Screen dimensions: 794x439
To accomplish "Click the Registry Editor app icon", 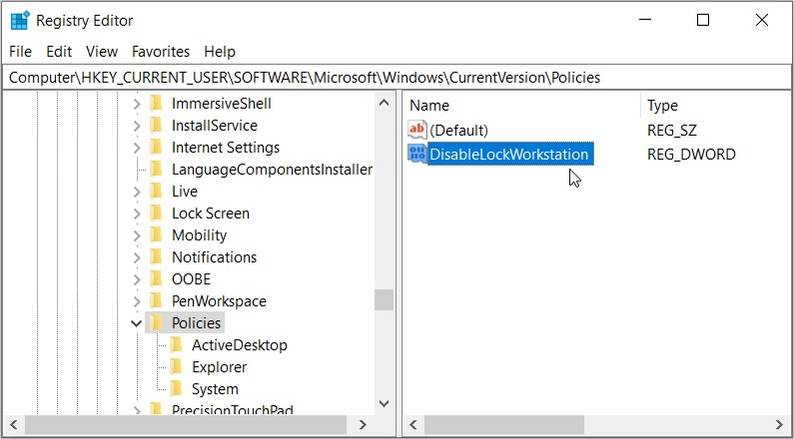I will point(19,20).
